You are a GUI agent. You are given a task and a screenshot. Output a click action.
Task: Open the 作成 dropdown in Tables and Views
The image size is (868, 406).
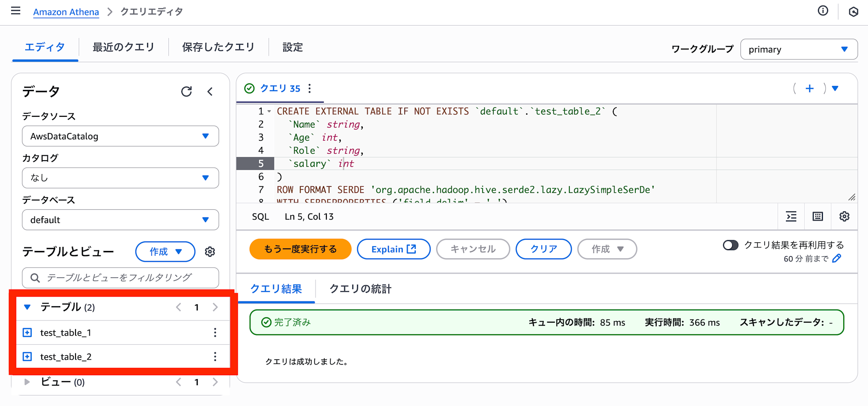coord(165,252)
